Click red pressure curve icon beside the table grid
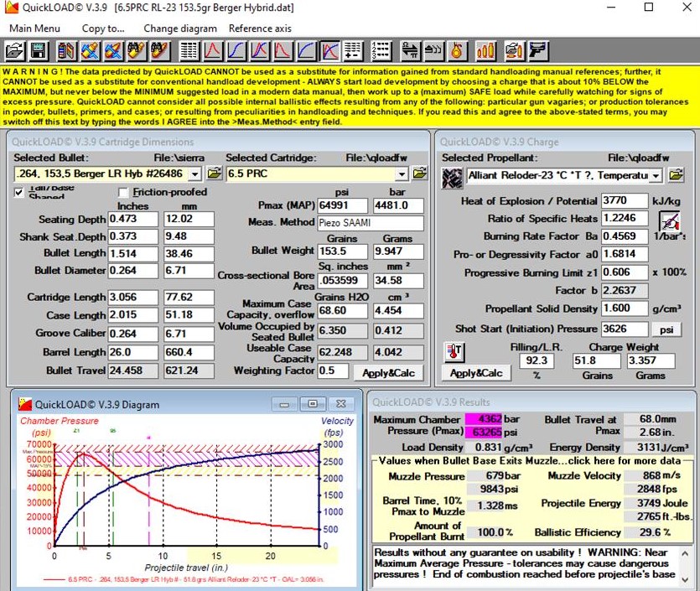 (212, 50)
